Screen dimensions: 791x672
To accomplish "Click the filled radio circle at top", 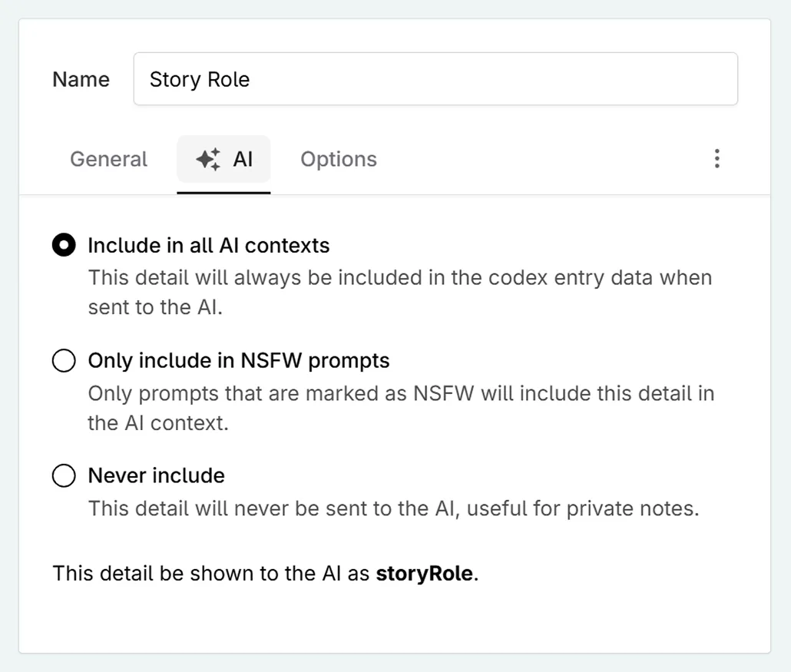I will (64, 245).
